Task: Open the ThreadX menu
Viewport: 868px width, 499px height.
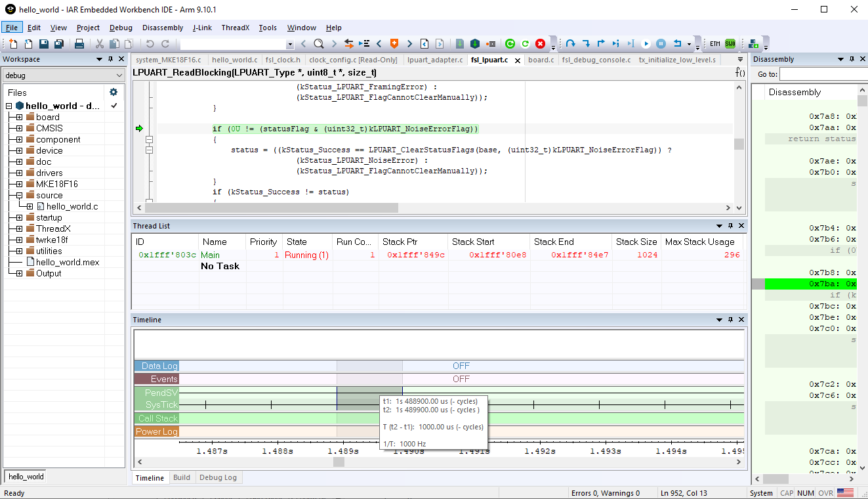Action: (x=235, y=28)
